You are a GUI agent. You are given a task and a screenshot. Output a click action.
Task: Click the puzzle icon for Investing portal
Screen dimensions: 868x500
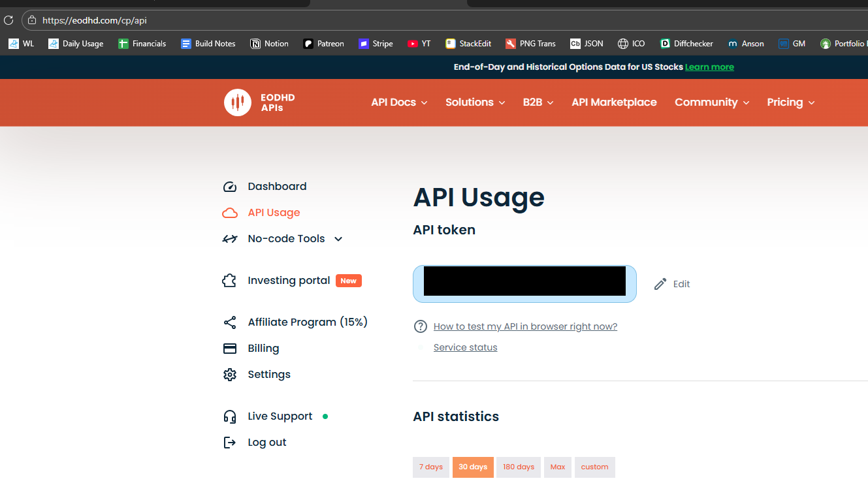(229, 281)
